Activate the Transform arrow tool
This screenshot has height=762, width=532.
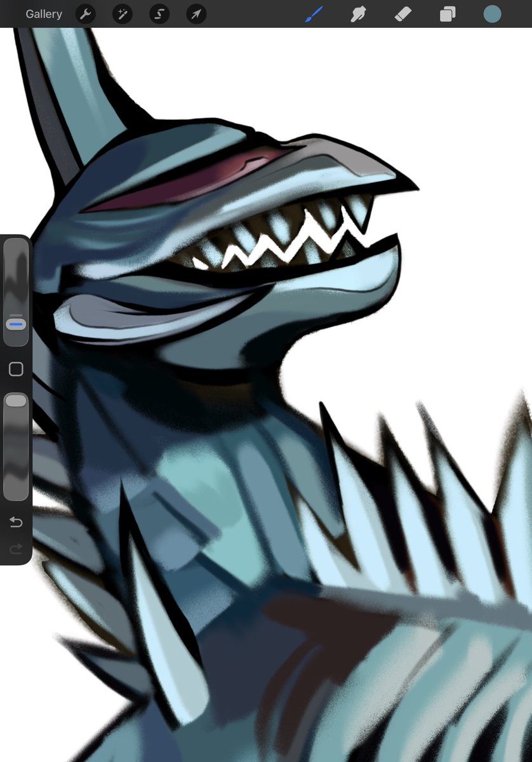coord(196,14)
